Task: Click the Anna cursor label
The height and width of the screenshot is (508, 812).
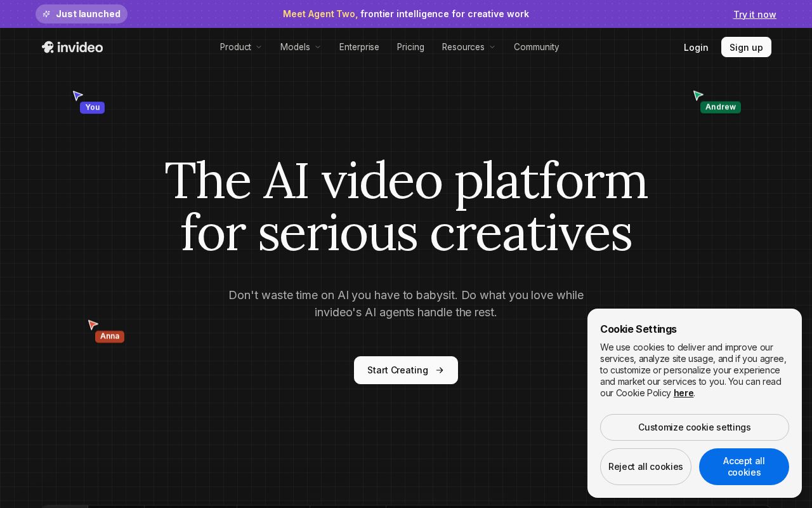Action: [110, 337]
